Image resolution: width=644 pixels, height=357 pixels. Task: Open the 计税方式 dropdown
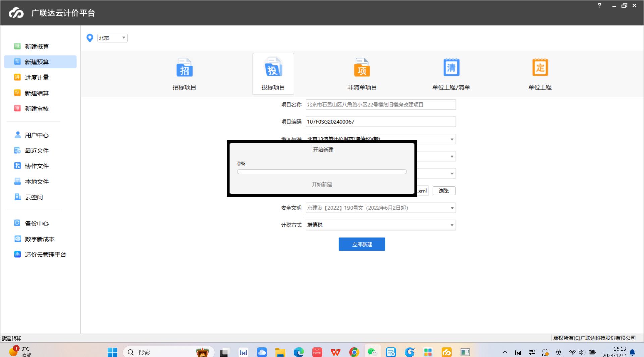(381, 225)
